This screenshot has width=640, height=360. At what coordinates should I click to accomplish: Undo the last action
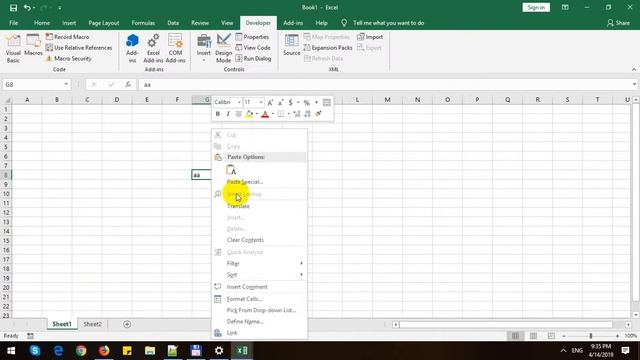tap(27, 7)
